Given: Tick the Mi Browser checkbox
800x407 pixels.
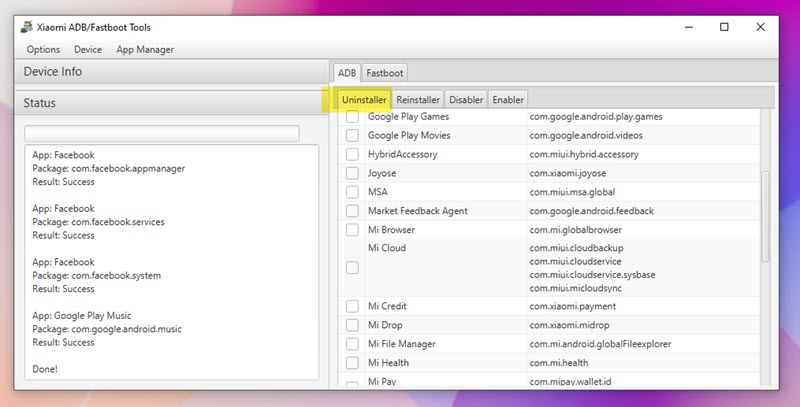Looking at the screenshot, I should [x=352, y=230].
